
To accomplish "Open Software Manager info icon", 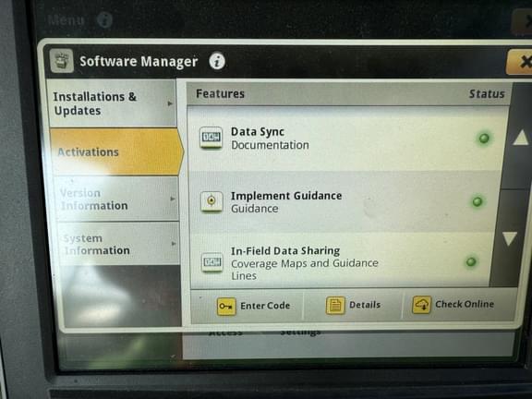I will [217, 61].
